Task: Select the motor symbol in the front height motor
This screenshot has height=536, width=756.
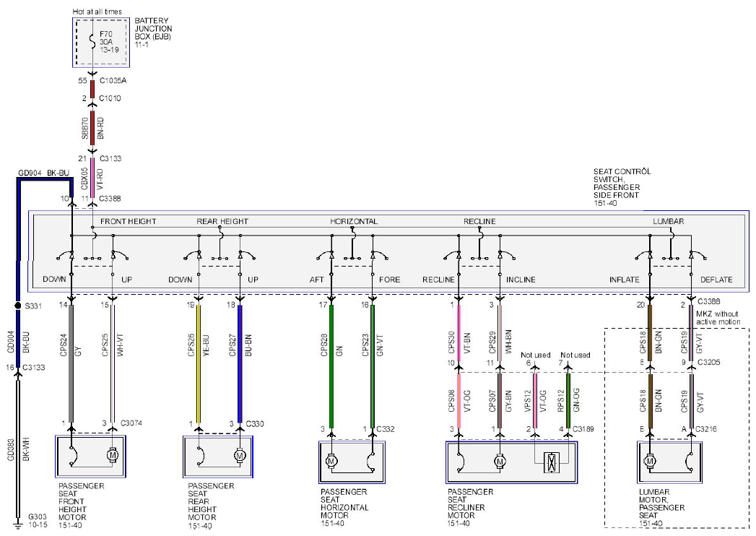Action: point(112,455)
